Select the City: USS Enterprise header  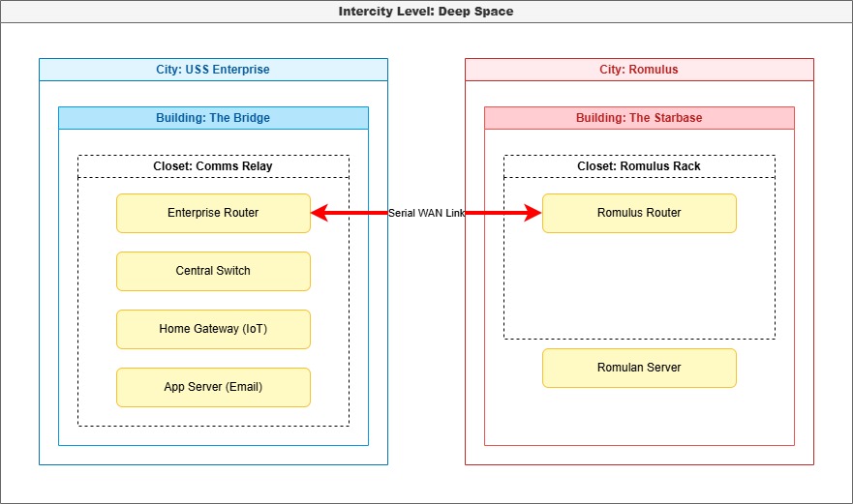tap(213, 70)
